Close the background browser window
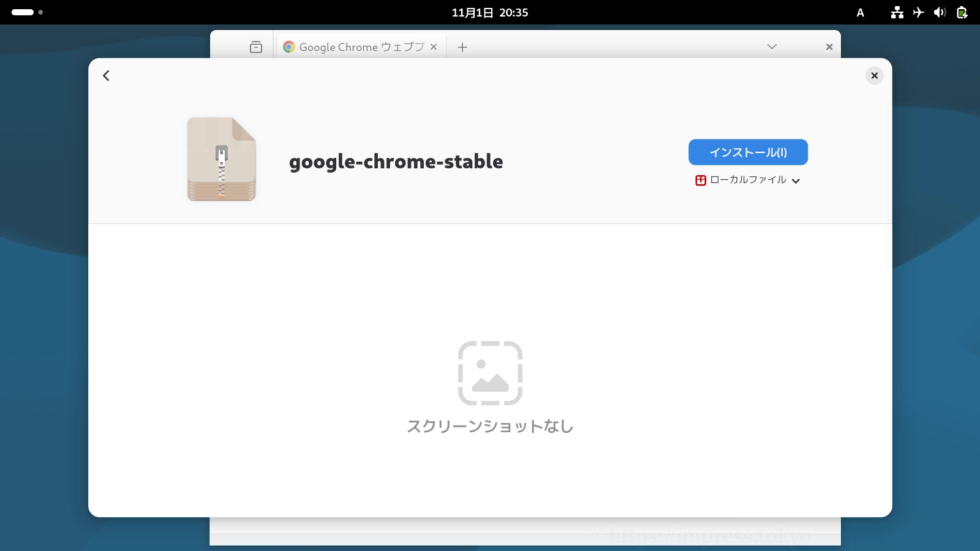The height and width of the screenshot is (551, 980). pos(829,47)
